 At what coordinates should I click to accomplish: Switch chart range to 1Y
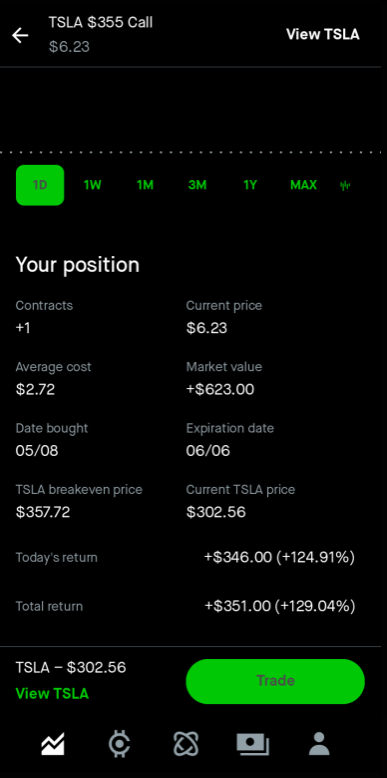point(250,185)
